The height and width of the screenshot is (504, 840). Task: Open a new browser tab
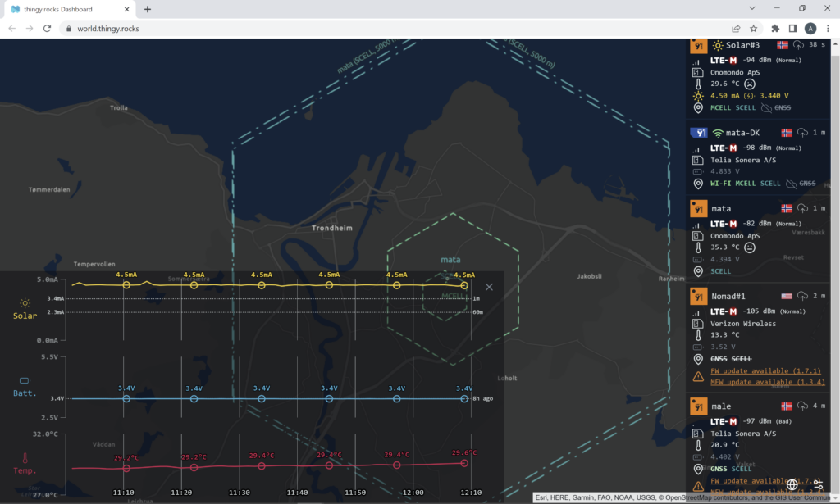[148, 9]
